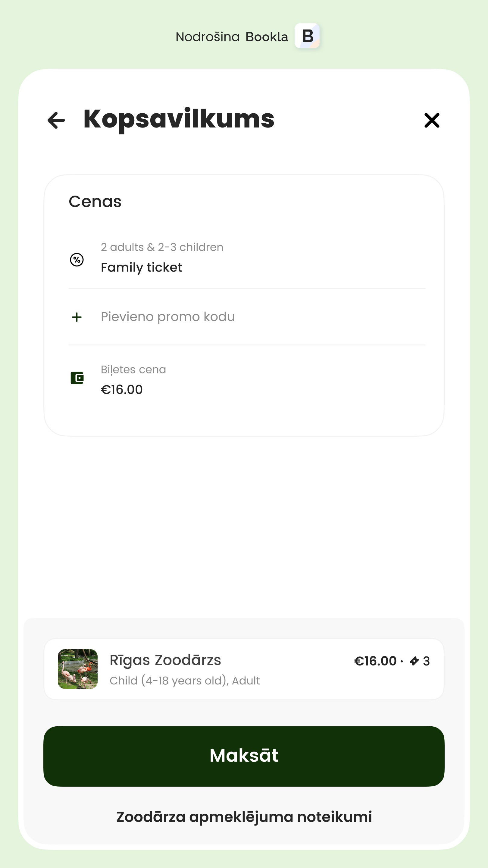Image resolution: width=488 pixels, height=868 pixels.
Task: Open the Rīgas Zoodārzs flamingo thumbnail
Action: pyautogui.click(x=78, y=669)
